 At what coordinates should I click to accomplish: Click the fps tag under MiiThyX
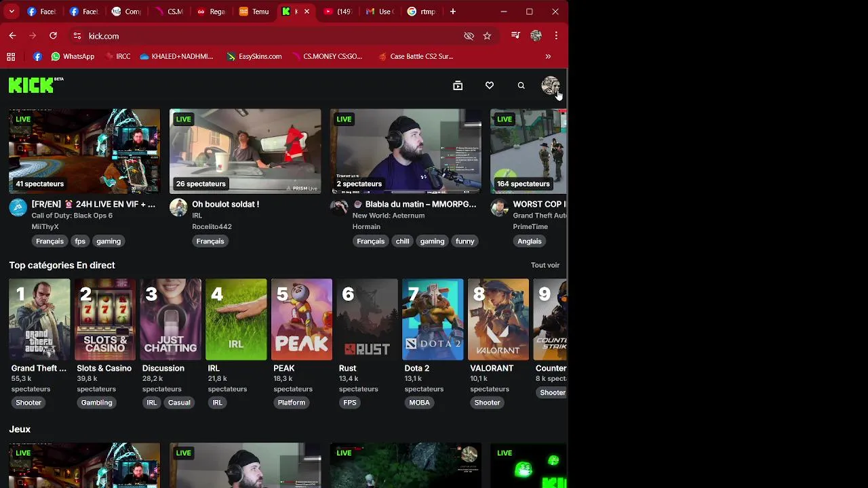pyautogui.click(x=80, y=241)
